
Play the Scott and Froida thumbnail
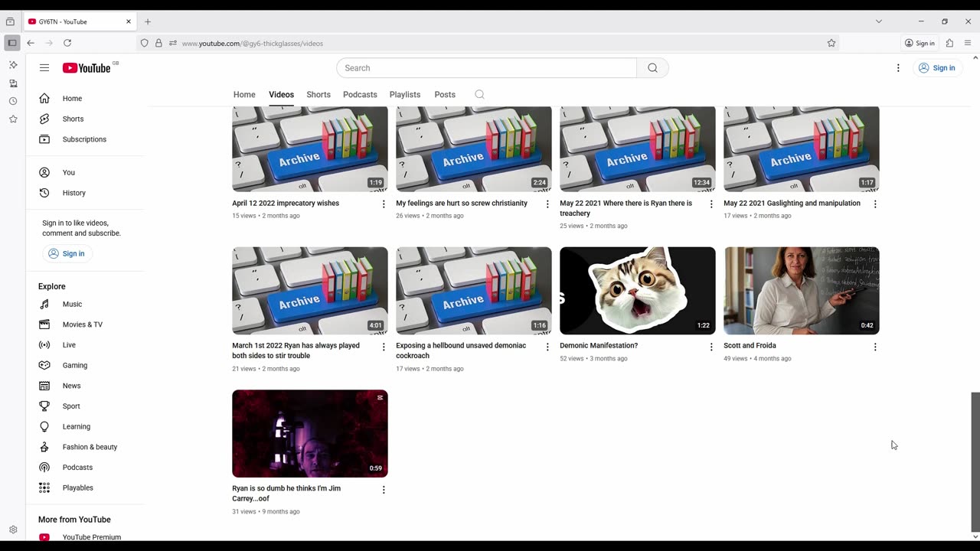[x=802, y=291]
